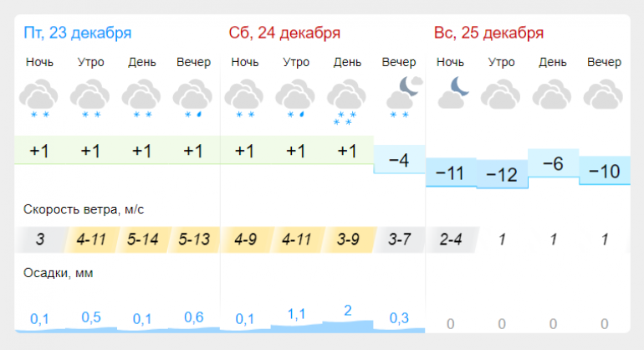This screenshot has height=350, width=644.
Task: Open the Вс, 25 декабря date link
Action: pyautogui.click(x=488, y=33)
